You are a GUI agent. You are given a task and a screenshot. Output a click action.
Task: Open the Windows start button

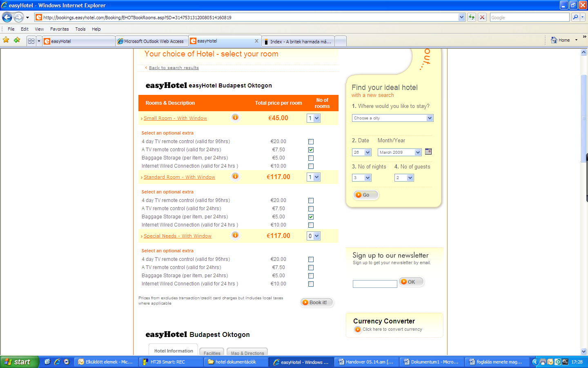pyautogui.click(x=19, y=362)
